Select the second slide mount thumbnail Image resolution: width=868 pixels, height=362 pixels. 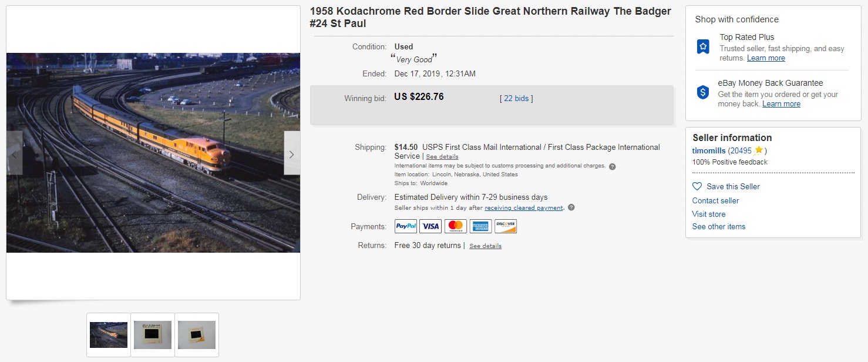coord(153,335)
